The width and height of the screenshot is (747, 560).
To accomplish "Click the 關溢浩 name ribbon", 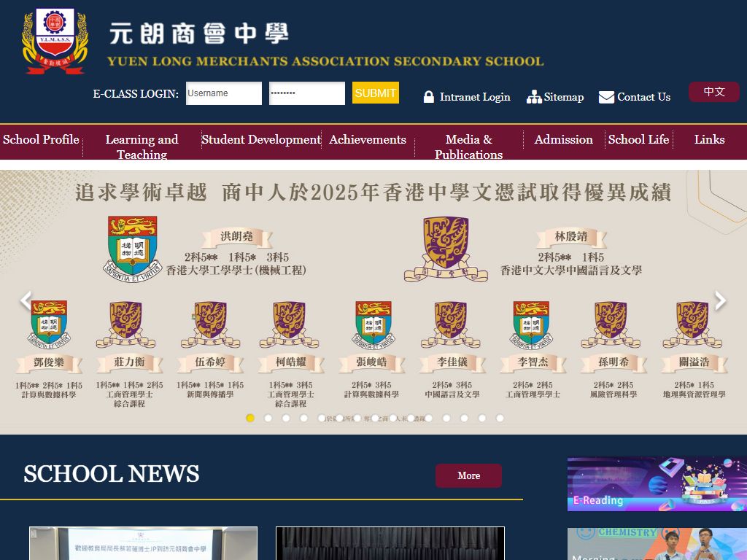I will coord(694,362).
